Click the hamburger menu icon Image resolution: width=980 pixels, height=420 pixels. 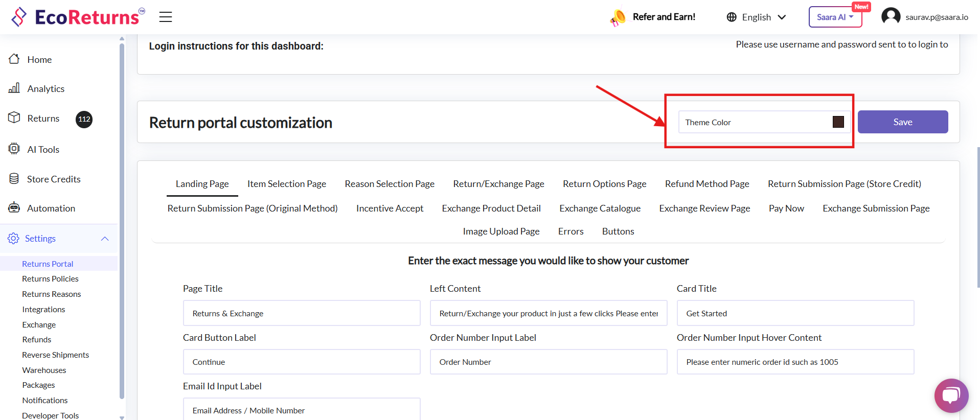[165, 17]
